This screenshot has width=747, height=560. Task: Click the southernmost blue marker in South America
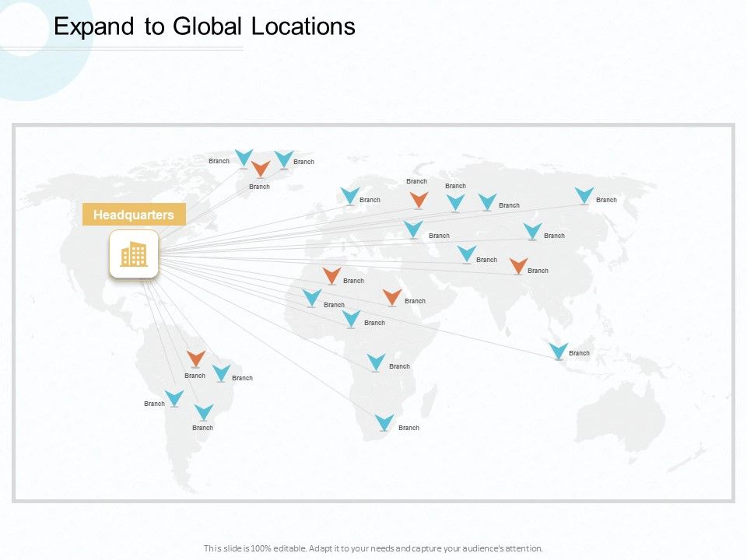click(x=204, y=412)
